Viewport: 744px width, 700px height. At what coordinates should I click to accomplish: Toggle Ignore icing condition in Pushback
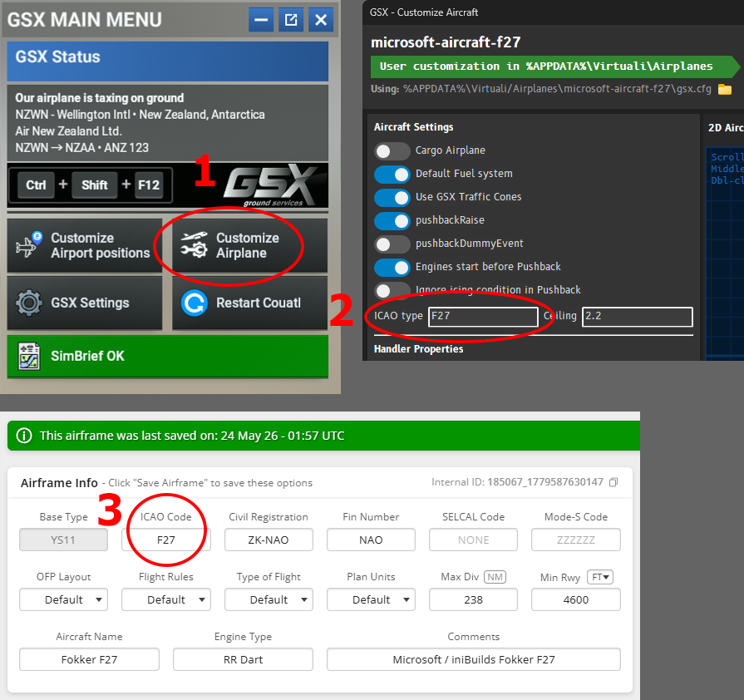pyautogui.click(x=392, y=290)
